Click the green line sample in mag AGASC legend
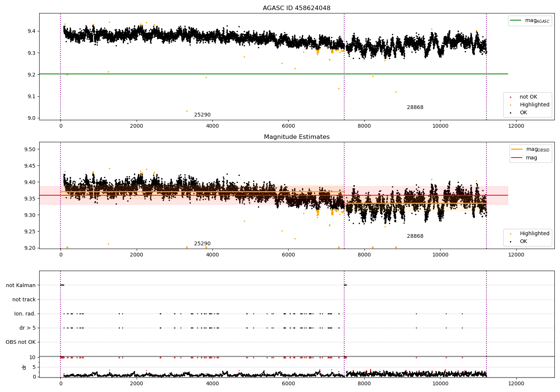Viewport: 560px width, 392px height. (516, 21)
